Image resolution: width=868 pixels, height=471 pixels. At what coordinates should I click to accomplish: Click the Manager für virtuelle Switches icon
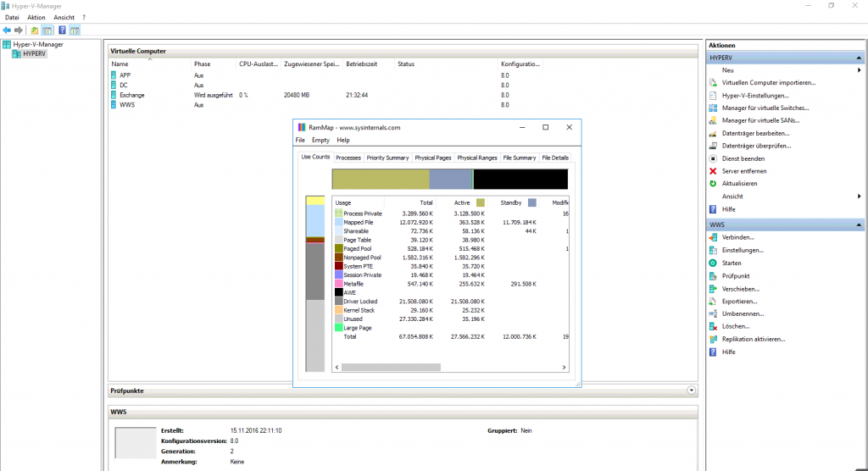713,108
